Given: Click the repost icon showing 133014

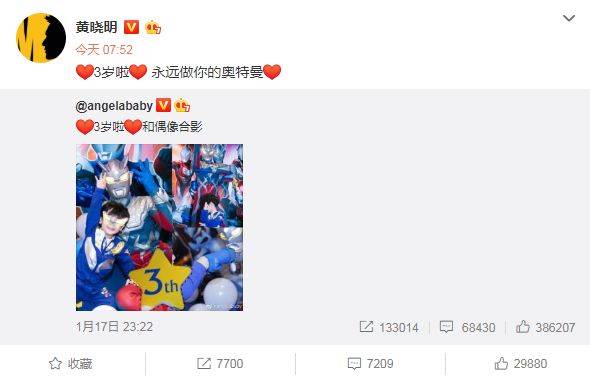Looking at the screenshot, I should pyautogui.click(x=366, y=327).
